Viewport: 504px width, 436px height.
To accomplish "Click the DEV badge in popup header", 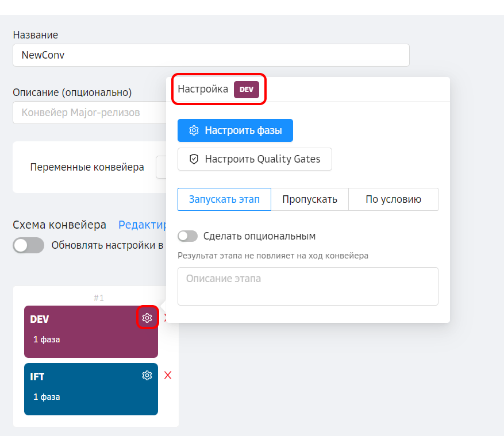I will (x=247, y=90).
